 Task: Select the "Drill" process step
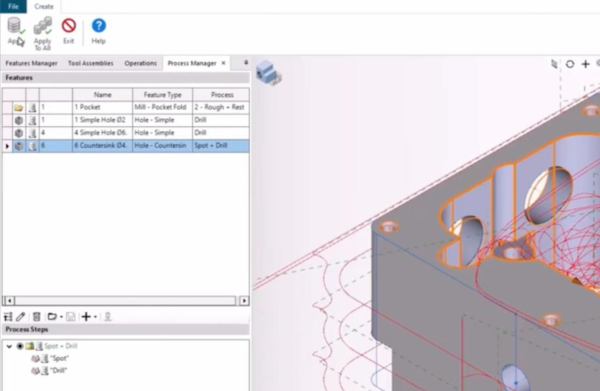pyautogui.click(x=59, y=371)
